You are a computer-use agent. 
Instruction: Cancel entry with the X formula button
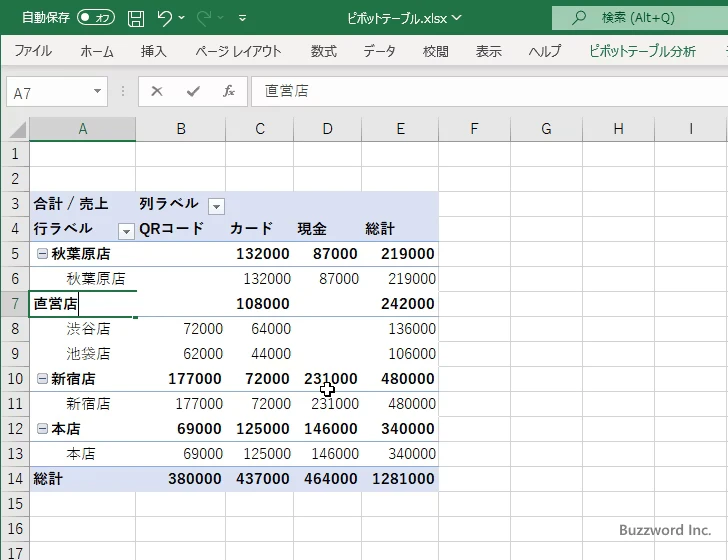(157, 91)
